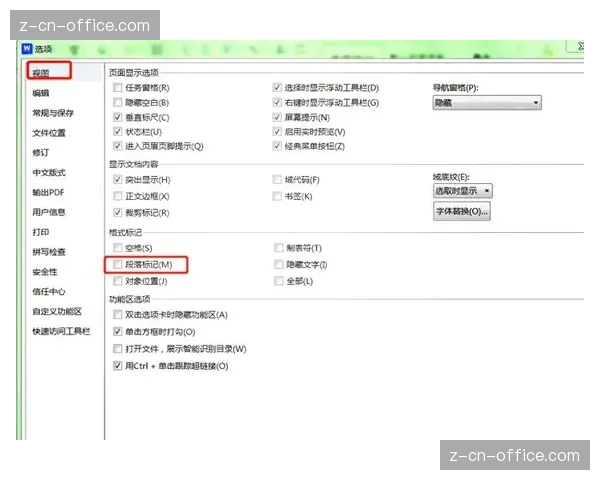The height and width of the screenshot is (480, 600).
Task: Select 快速访问工具栏 category
Action: (61, 331)
